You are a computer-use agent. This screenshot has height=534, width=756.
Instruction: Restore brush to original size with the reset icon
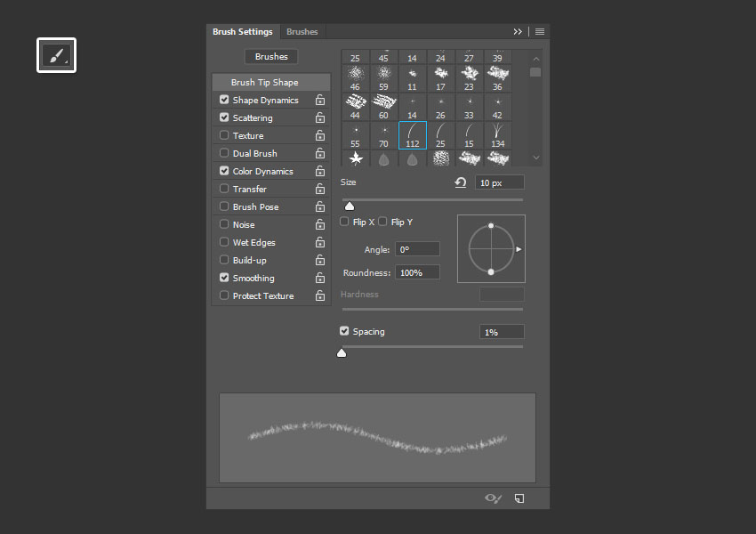tap(461, 182)
